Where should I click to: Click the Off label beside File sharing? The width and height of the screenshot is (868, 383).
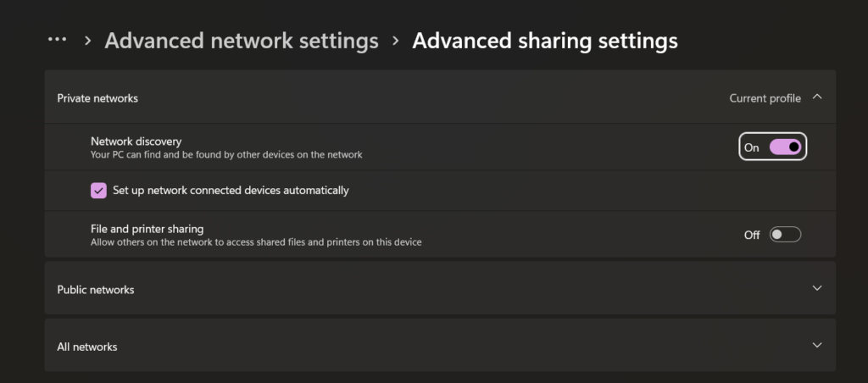[752, 235]
